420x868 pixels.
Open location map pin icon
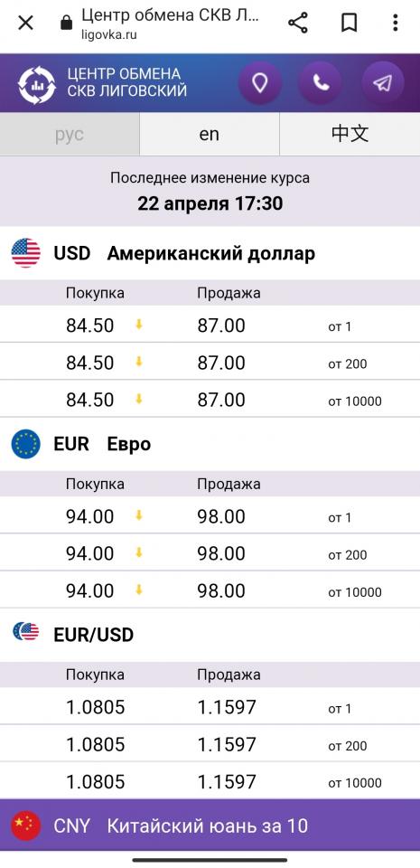[260, 83]
